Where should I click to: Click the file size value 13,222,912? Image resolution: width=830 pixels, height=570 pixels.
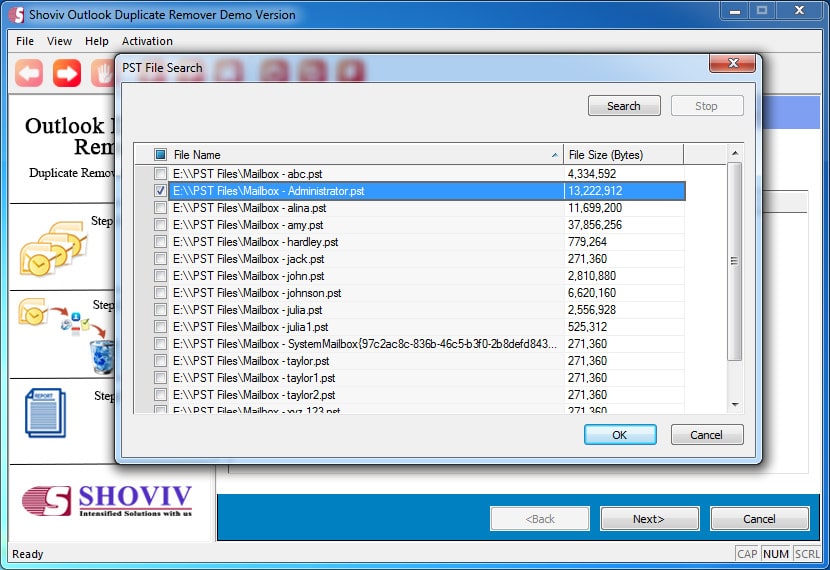595,191
